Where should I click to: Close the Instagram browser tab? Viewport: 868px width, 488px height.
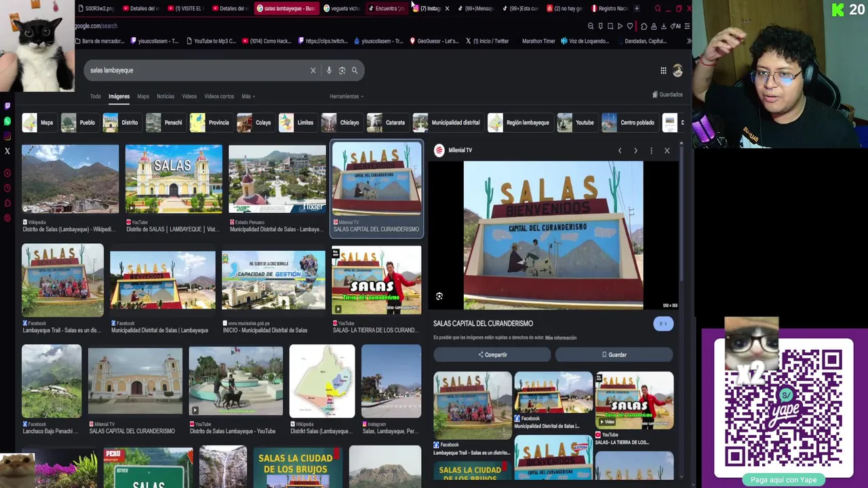pyautogui.click(x=446, y=8)
